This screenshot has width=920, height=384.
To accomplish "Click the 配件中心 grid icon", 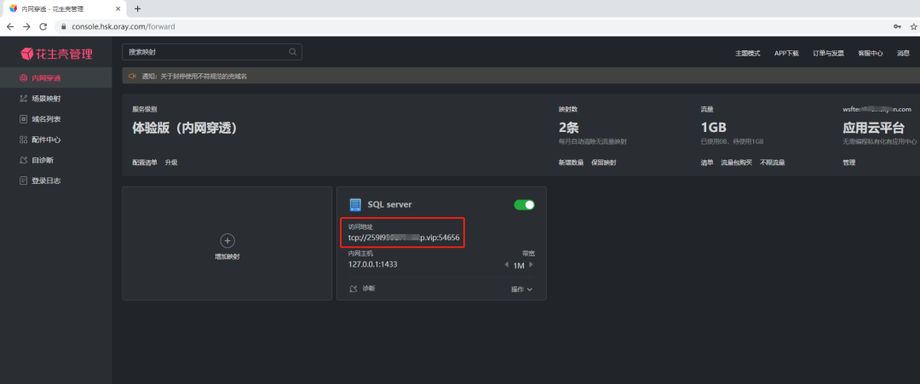I will pyautogui.click(x=23, y=140).
